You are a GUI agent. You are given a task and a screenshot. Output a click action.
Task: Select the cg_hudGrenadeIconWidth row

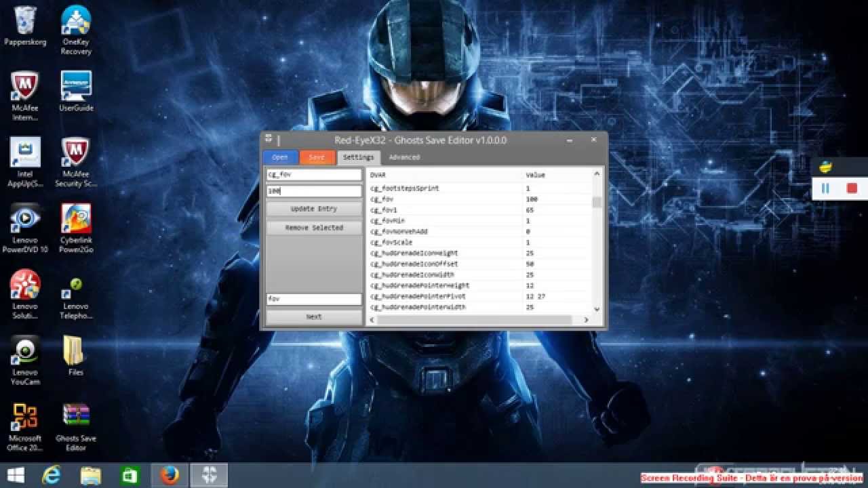point(479,275)
